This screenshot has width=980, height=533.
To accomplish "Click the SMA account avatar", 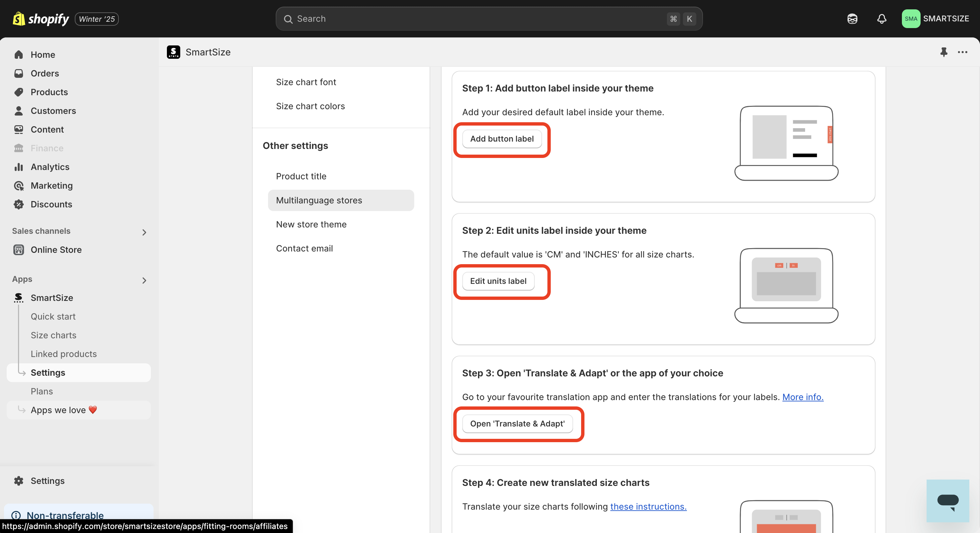I will (911, 19).
